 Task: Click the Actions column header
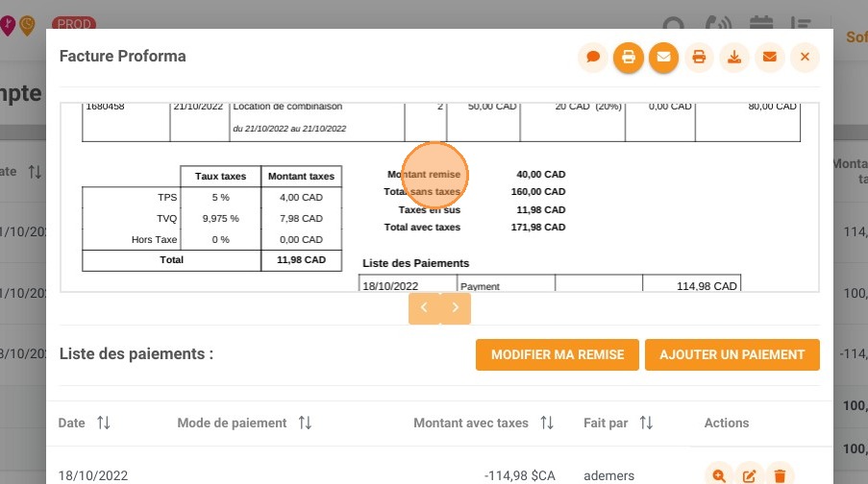tap(727, 423)
